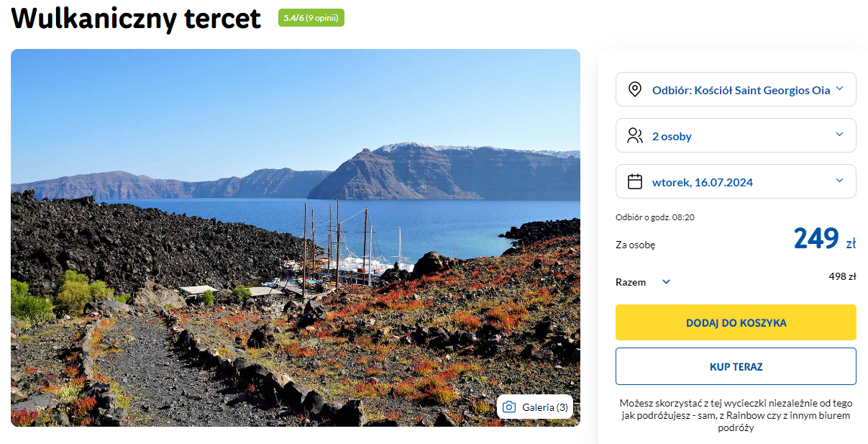Click the 2 osoby text
The height and width of the screenshot is (444, 868).
(672, 136)
